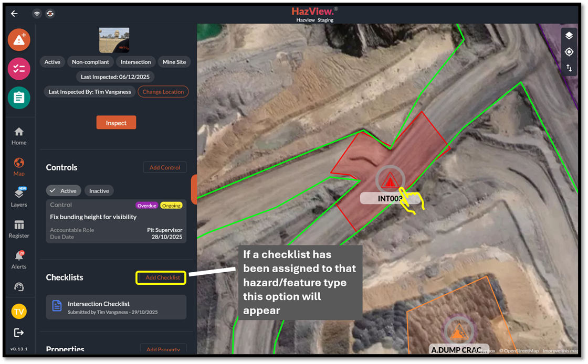Screen dimensions: 588x364
Task: Toggle the Active controls filter
Action: (x=64, y=191)
